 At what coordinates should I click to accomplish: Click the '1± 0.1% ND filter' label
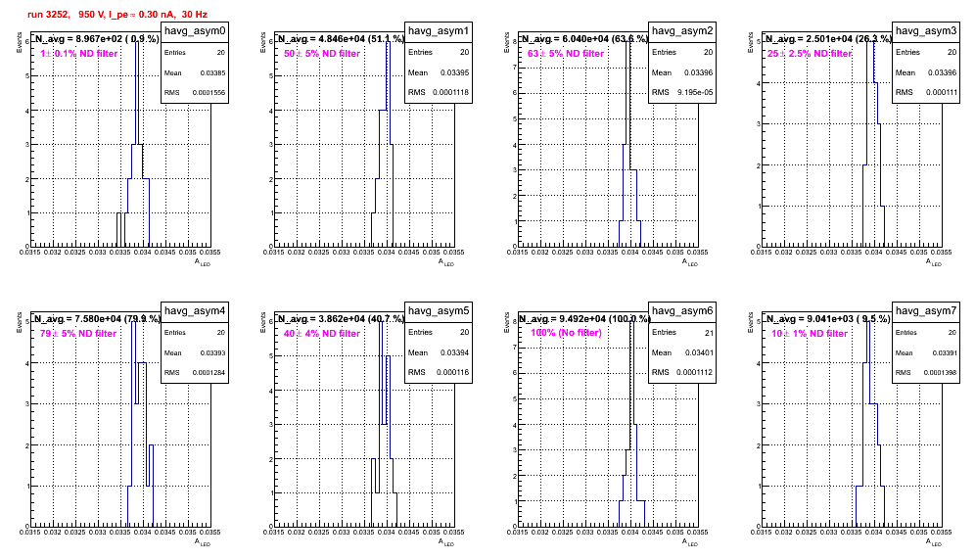click(x=79, y=54)
